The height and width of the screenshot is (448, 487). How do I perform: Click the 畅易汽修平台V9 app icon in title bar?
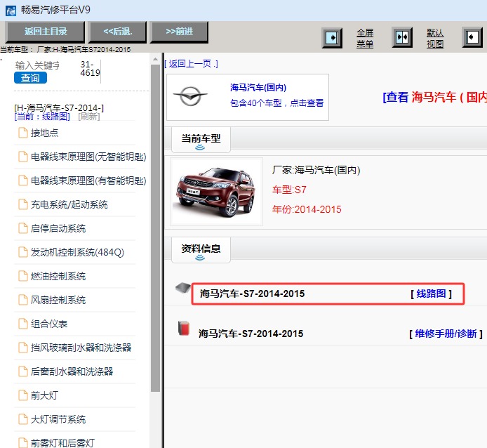(11, 11)
